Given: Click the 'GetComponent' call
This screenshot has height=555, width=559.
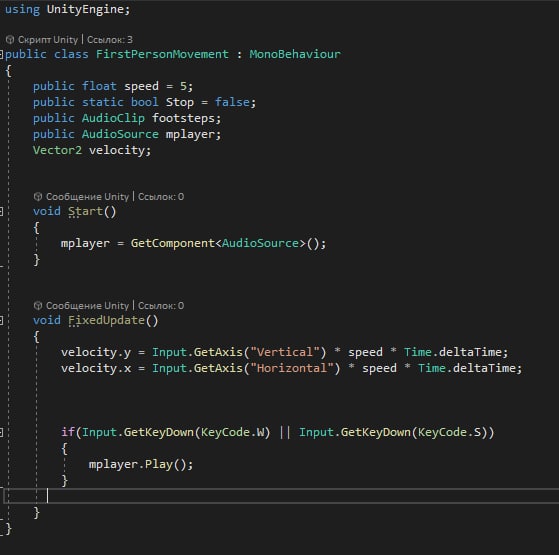Looking at the screenshot, I should 173,243.
